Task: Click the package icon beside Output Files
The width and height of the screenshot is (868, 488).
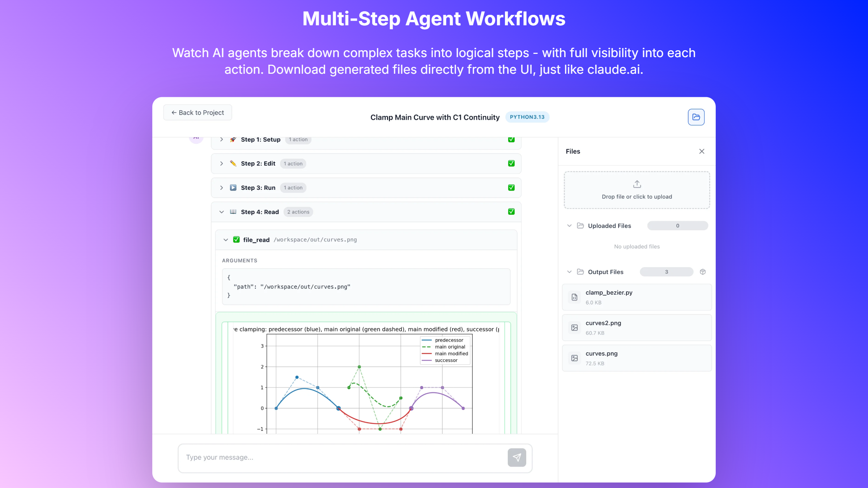Action: pyautogui.click(x=703, y=271)
